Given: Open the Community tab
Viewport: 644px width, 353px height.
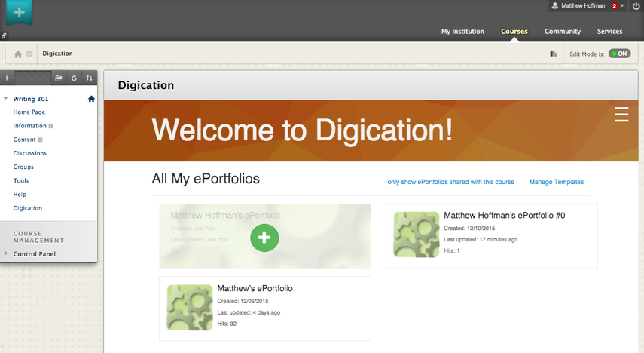Looking at the screenshot, I should (562, 31).
